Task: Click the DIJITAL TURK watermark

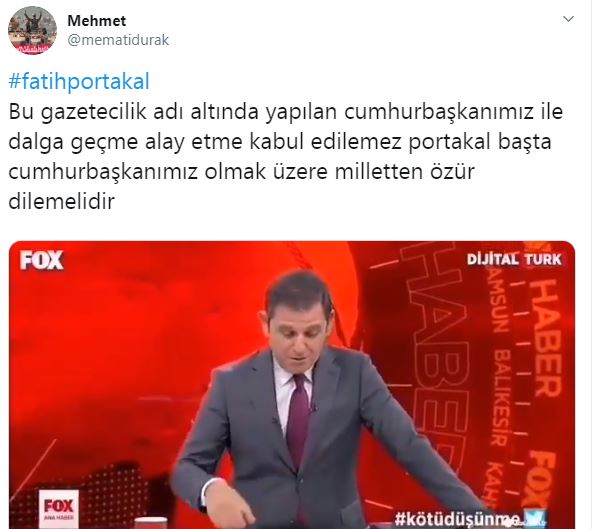Action: click(514, 259)
